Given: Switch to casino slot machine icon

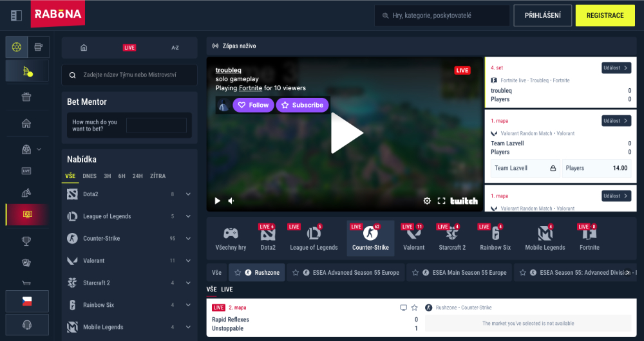Looking at the screenshot, I should pyautogui.click(x=39, y=47).
